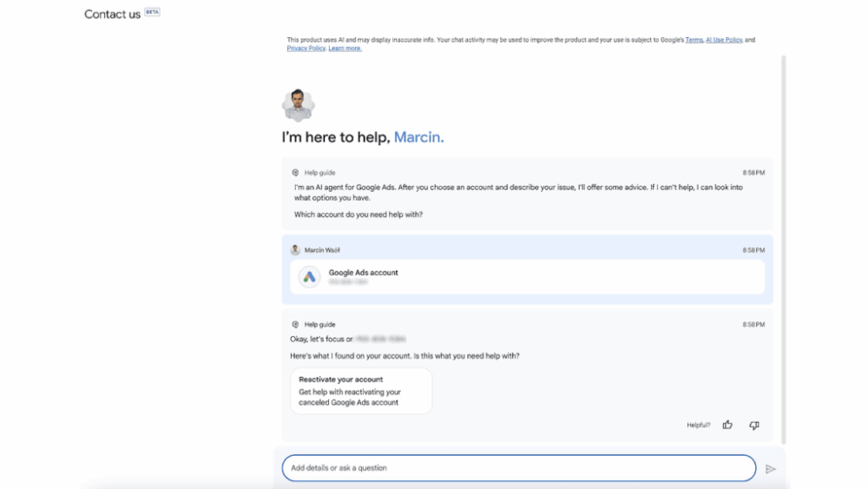Open the AI Use Policy link
This screenshot has width=868, height=489.
(x=724, y=40)
